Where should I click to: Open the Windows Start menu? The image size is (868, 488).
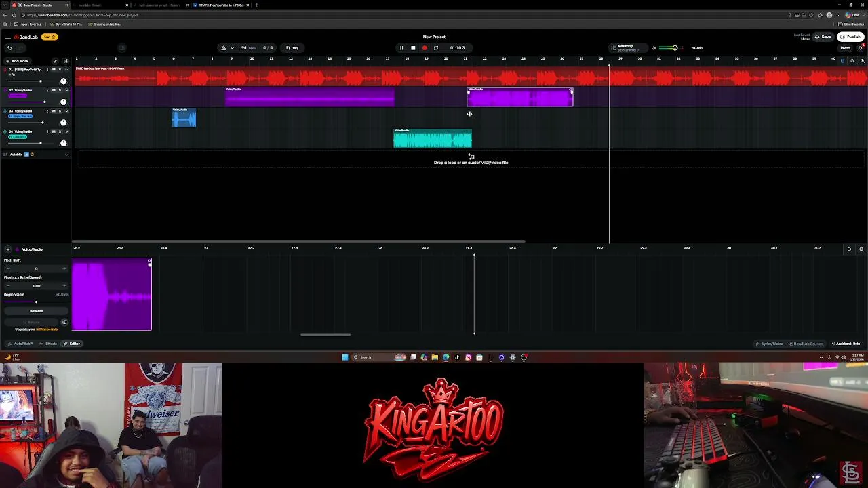(x=344, y=357)
